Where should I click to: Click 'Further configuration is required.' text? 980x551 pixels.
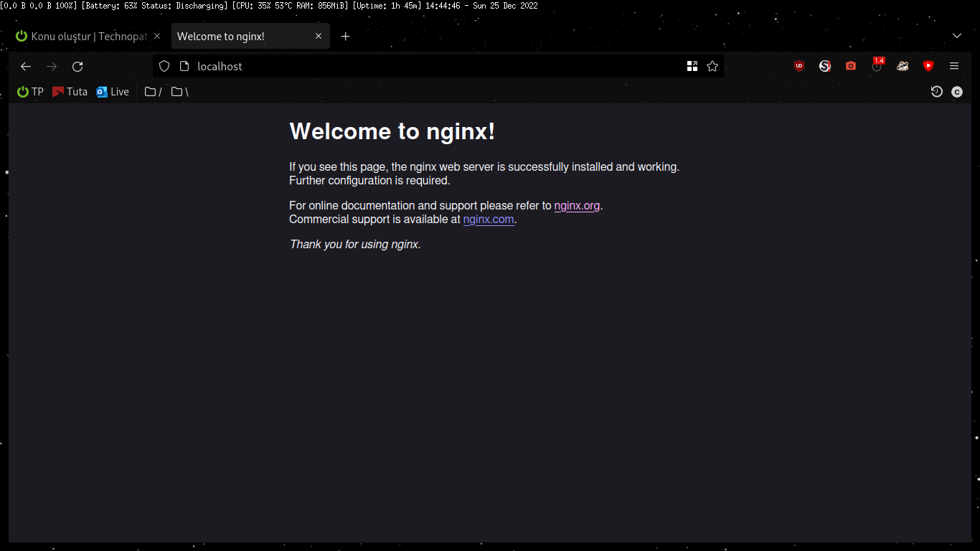pyautogui.click(x=369, y=181)
